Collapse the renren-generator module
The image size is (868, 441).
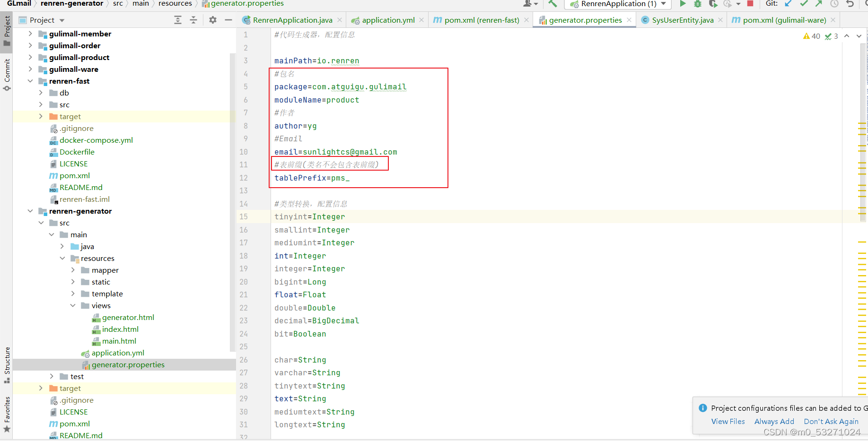(30, 211)
